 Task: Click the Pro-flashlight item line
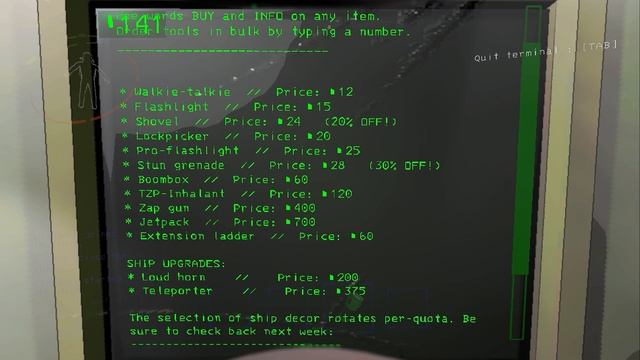tap(242, 151)
